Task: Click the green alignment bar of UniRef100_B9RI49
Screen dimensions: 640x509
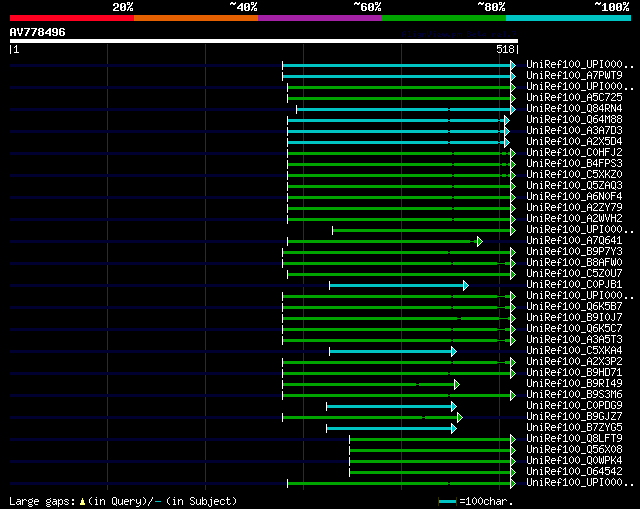Action: coord(369,385)
